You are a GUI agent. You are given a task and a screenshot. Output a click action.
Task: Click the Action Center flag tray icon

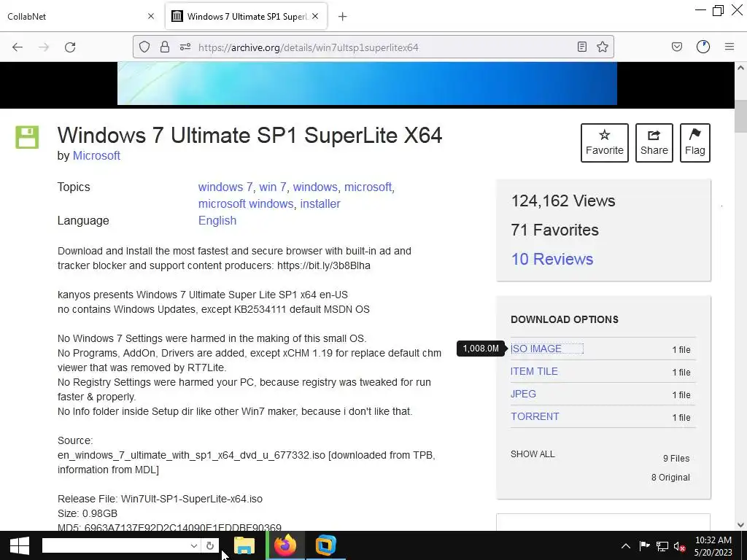[644, 545]
